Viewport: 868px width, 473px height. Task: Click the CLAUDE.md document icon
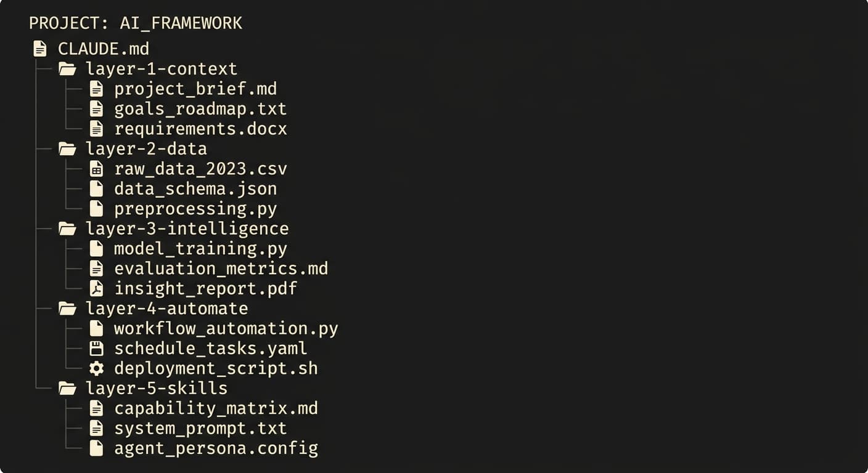coord(40,49)
